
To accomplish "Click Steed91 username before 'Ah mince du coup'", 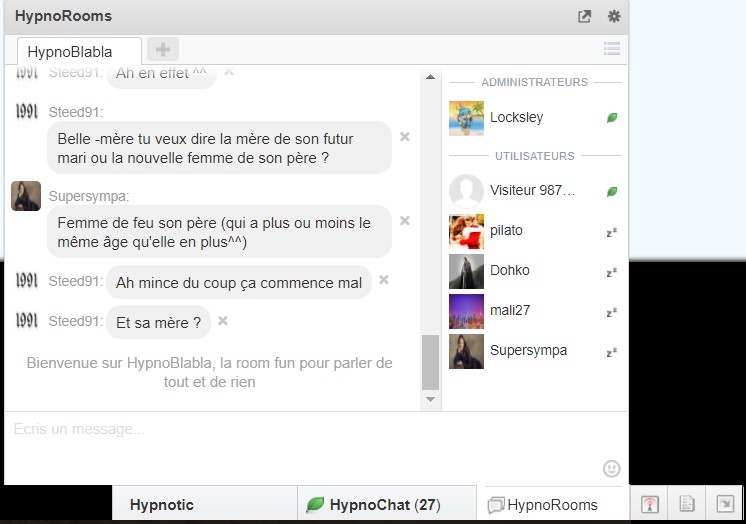I will tap(76, 281).
